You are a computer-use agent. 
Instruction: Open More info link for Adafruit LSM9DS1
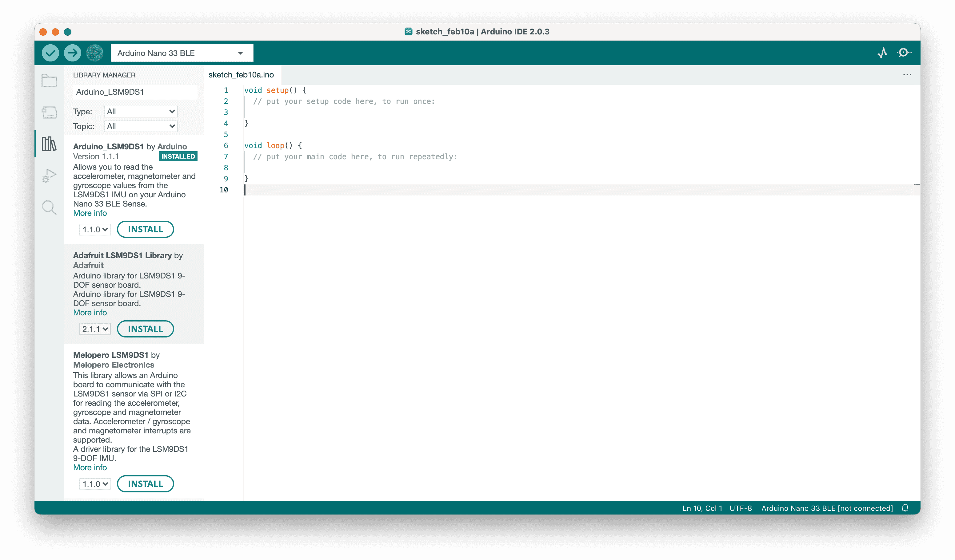[x=90, y=312]
